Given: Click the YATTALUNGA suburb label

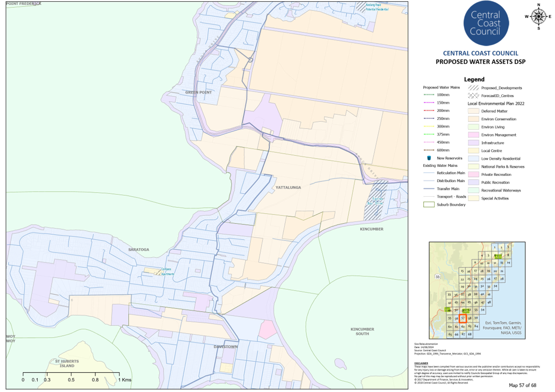Looking at the screenshot, I should 288,188.
